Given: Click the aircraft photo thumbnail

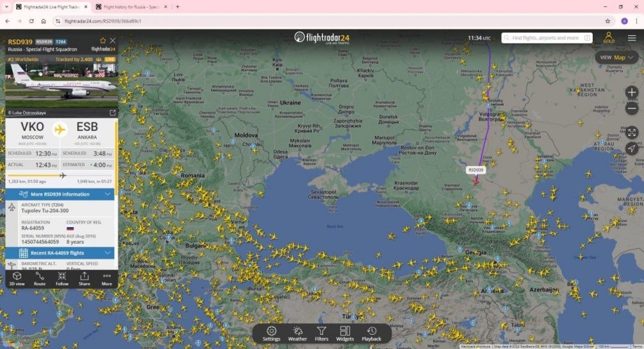Looking at the screenshot, I should point(62,85).
